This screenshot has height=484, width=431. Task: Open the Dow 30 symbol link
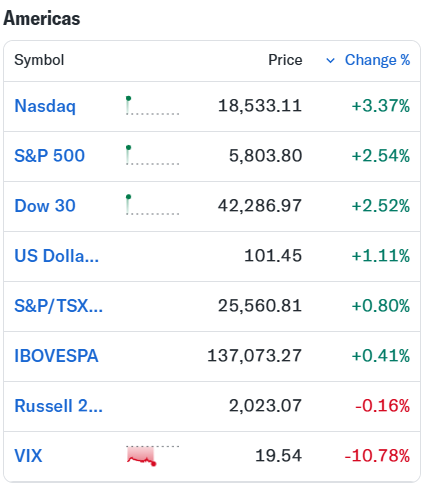(45, 206)
